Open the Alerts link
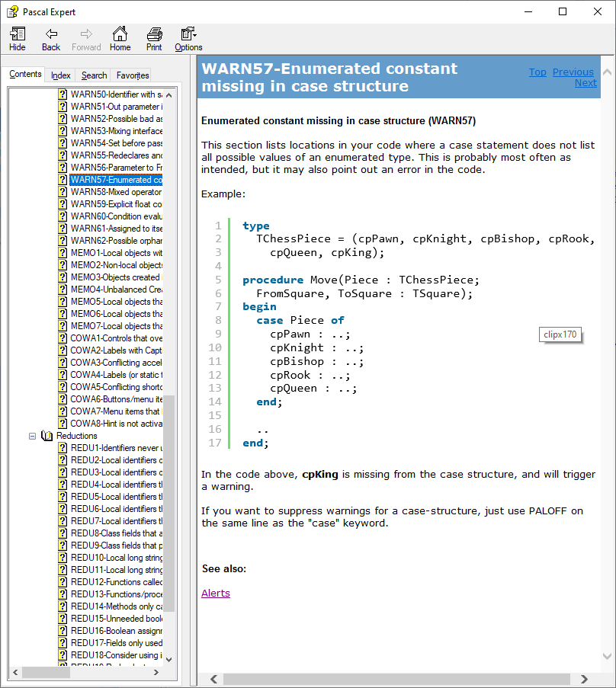 (x=215, y=593)
